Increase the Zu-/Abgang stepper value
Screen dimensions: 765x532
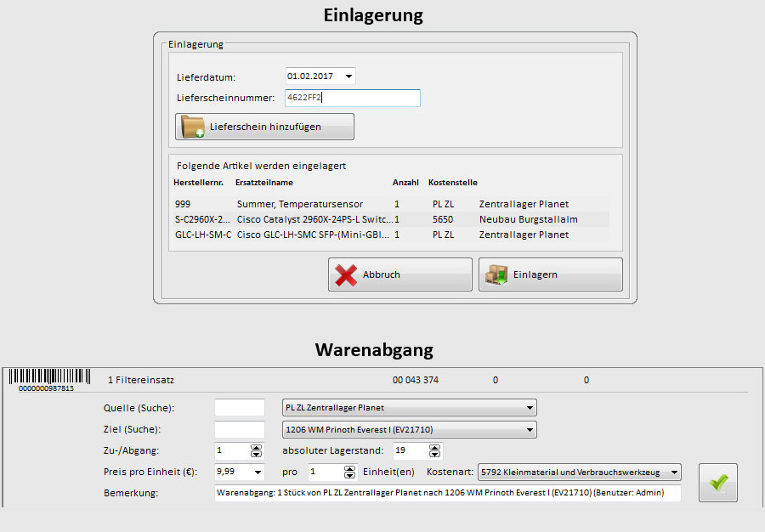(256, 447)
